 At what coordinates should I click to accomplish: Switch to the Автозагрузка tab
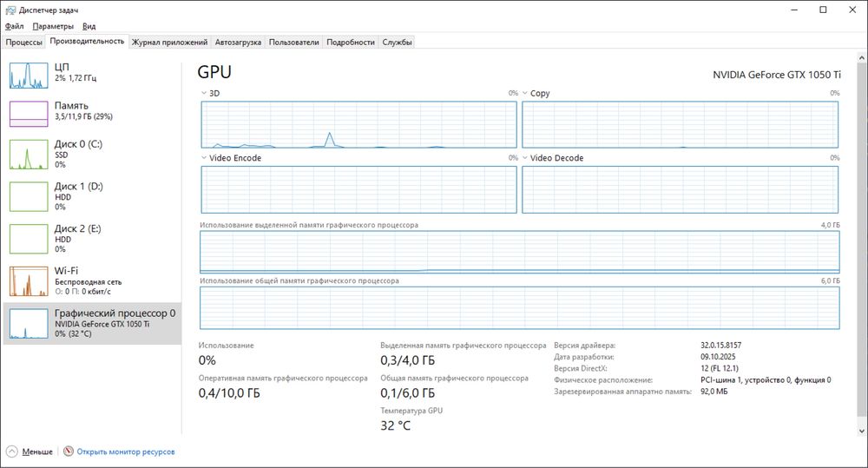pyautogui.click(x=237, y=42)
